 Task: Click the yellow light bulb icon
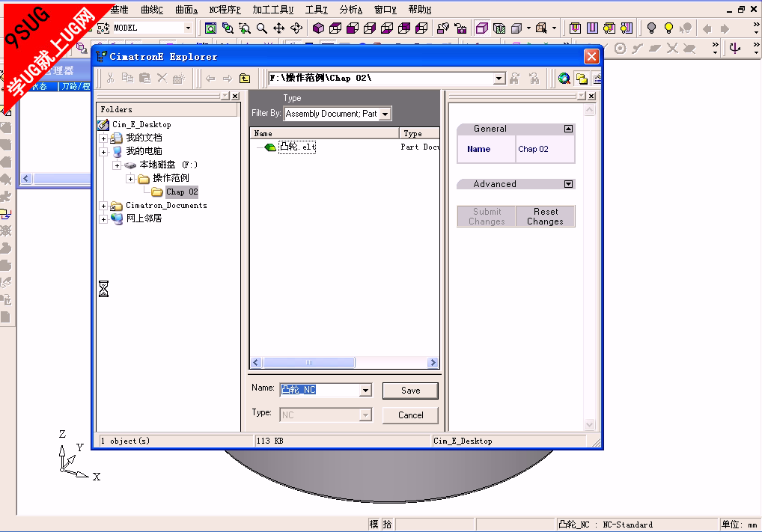tap(668, 28)
